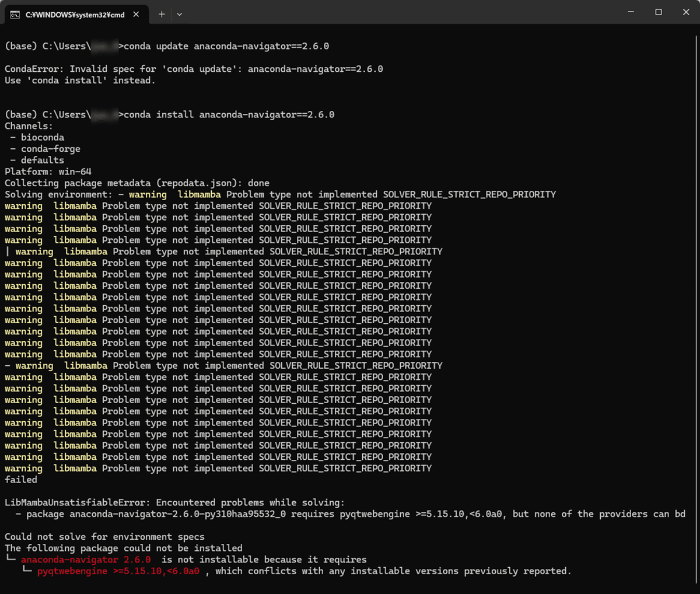700x594 pixels.
Task: Click the red pyqtwebengine version text
Action: click(x=118, y=571)
